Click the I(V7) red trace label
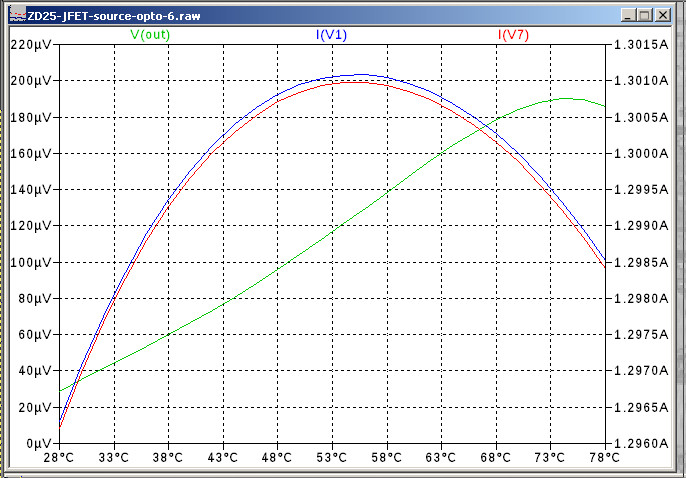The height and width of the screenshot is (478, 686). [513, 35]
